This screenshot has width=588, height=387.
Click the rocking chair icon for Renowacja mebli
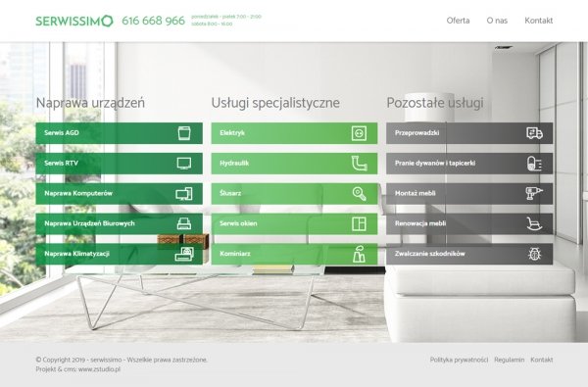click(534, 224)
